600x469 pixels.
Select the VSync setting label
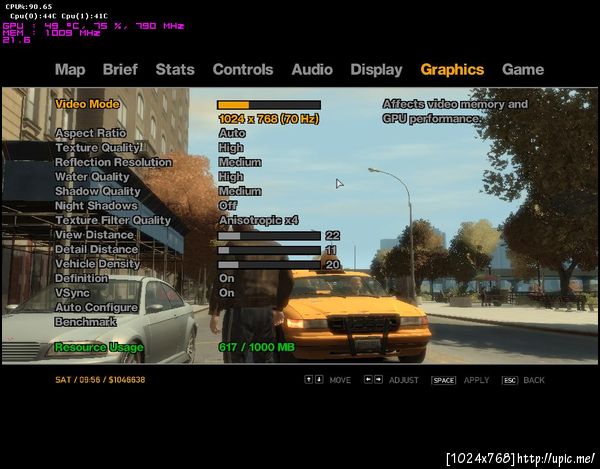click(72, 293)
